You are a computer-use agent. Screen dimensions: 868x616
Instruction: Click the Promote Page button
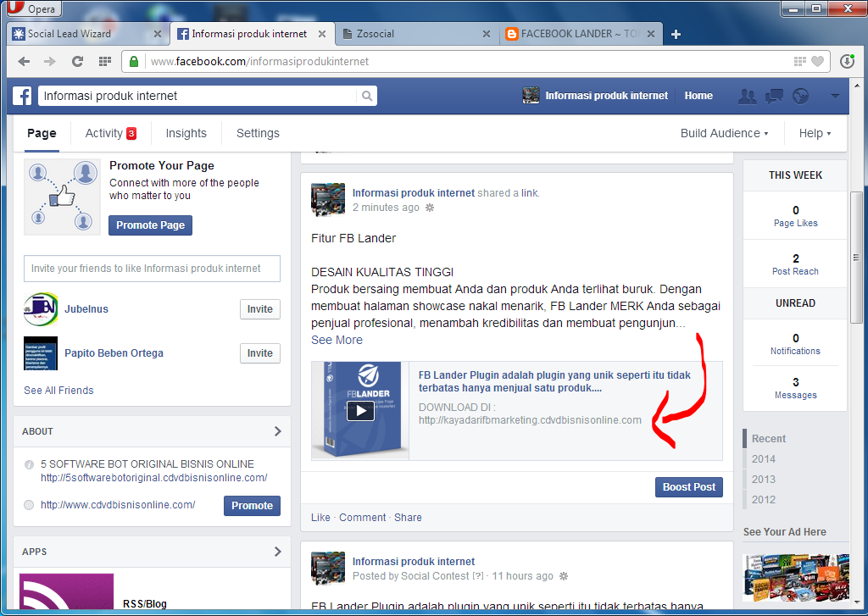(151, 225)
